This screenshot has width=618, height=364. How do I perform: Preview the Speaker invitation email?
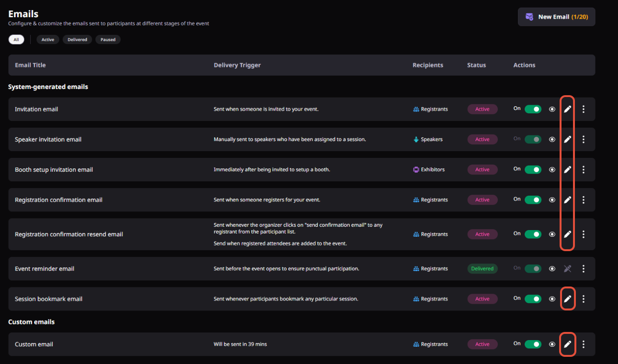click(x=552, y=139)
